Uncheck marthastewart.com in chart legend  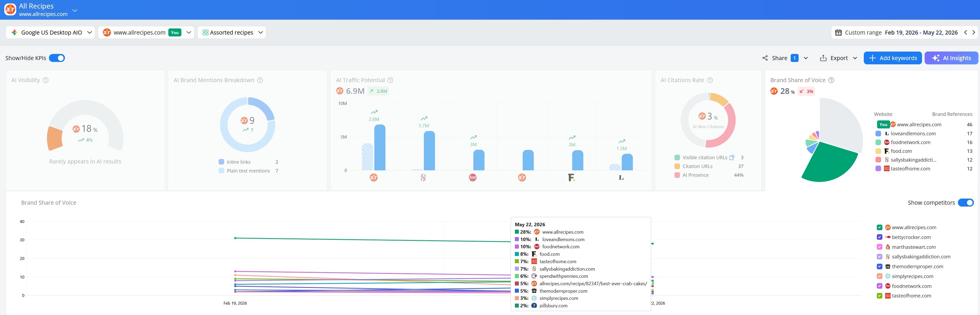tap(879, 246)
